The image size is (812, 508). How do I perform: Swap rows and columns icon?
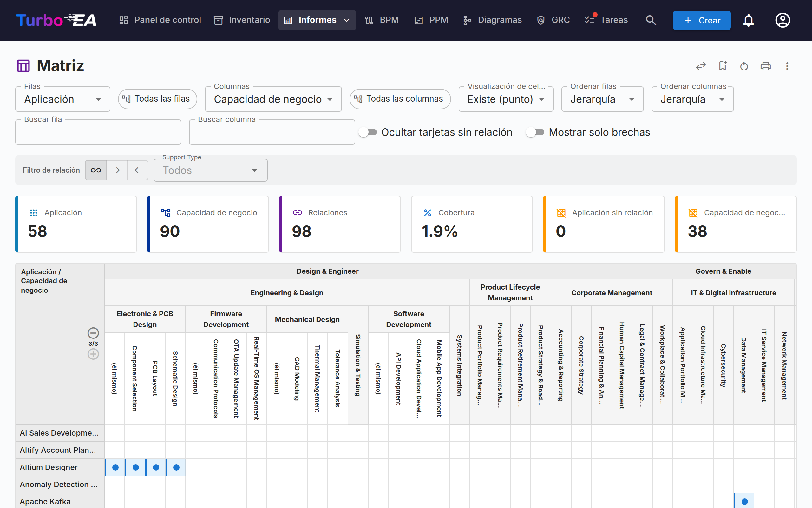pyautogui.click(x=701, y=66)
